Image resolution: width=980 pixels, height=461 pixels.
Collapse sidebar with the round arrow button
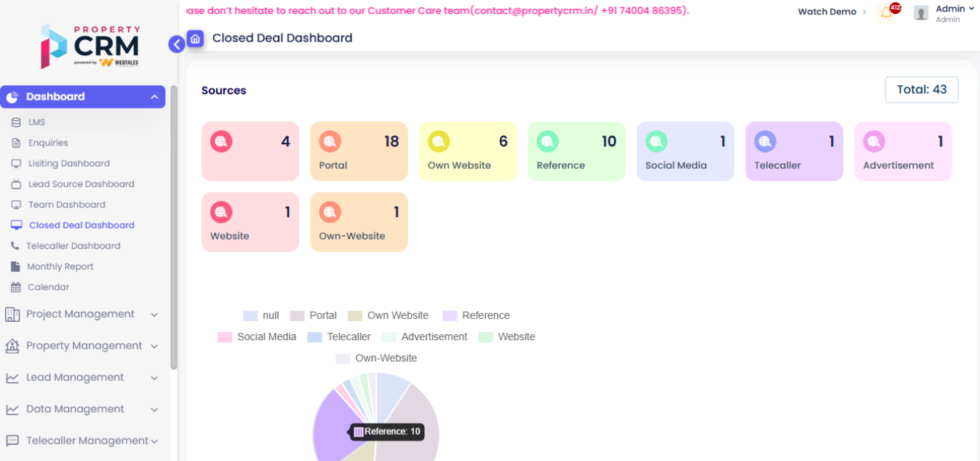[177, 44]
